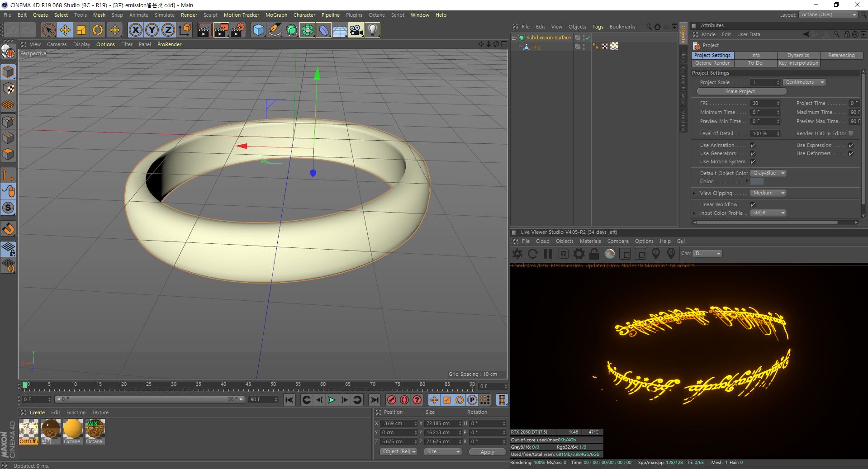Toggle Y axis lock

[152, 30]
